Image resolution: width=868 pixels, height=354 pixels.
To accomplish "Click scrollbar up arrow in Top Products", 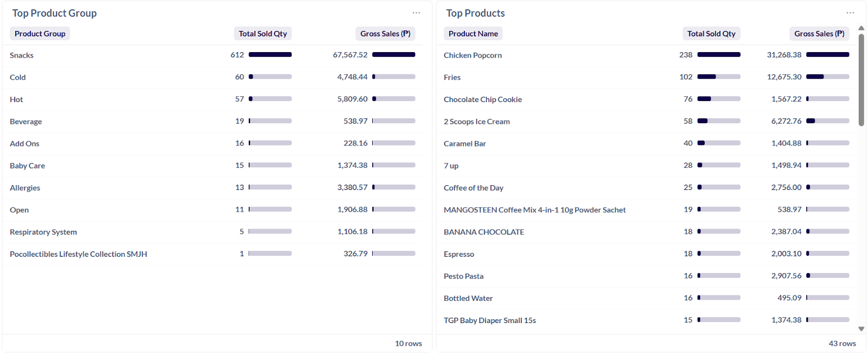I will [861, 28].
